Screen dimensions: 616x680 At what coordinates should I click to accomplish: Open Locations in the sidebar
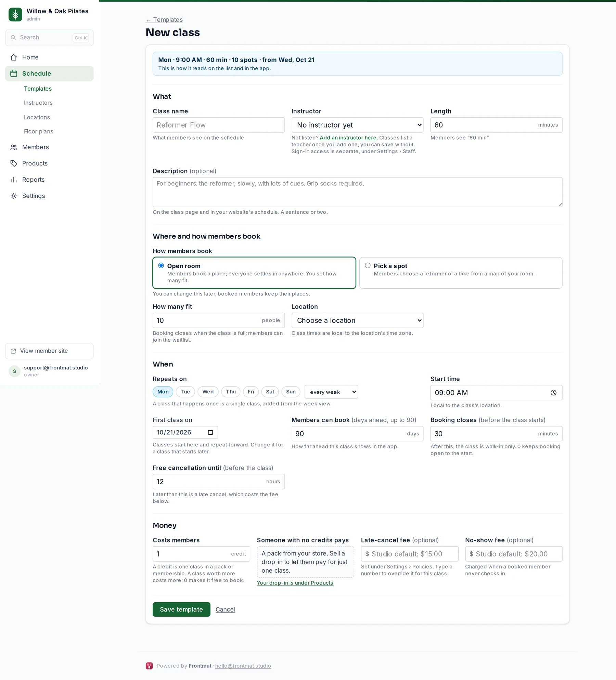(37, 117)
